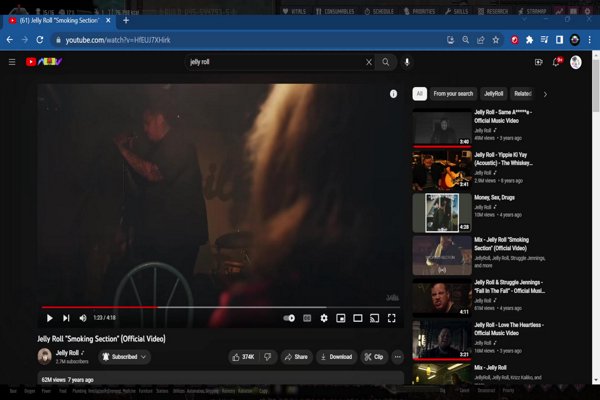Go forward in browser
This screenshot has width=600, height=400.
(x=25, y=40)
